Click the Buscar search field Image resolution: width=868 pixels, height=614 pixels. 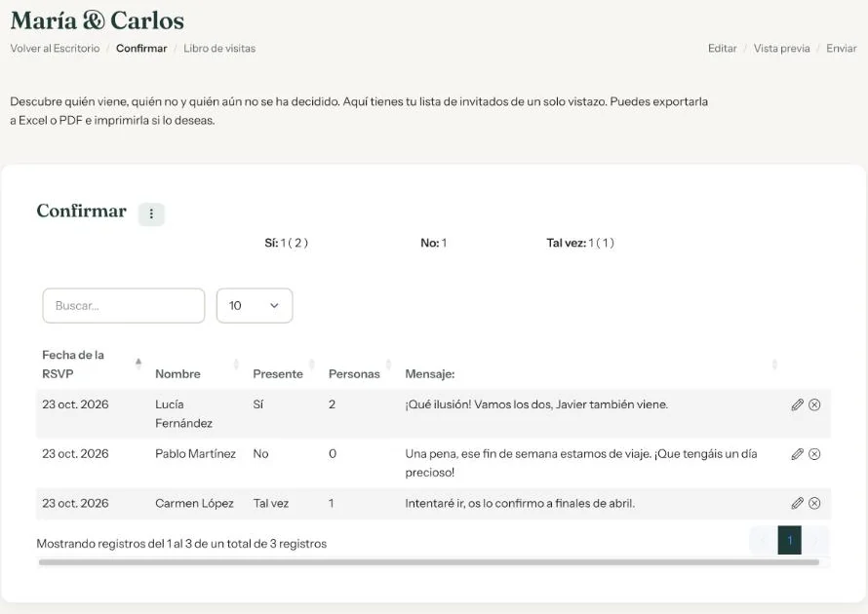click(124, 305)
